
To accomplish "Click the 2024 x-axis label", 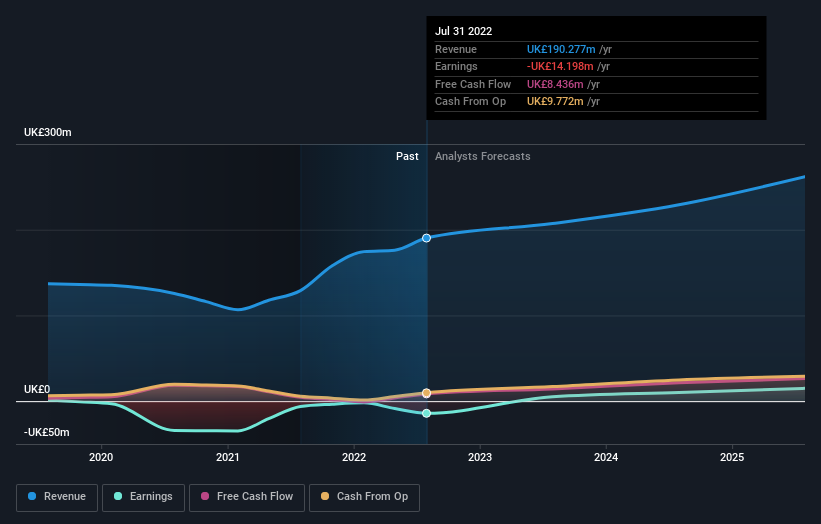I will point(606,458).
